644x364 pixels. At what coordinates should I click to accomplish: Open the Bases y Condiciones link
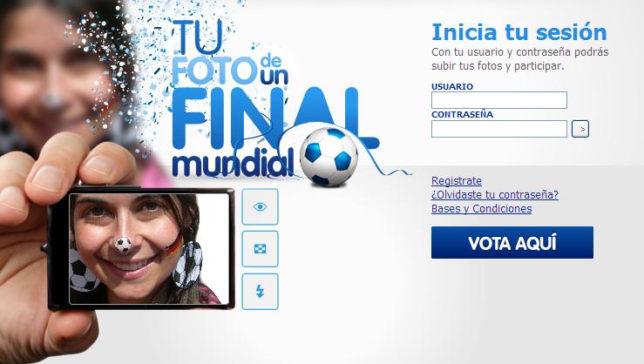(481, 209)
